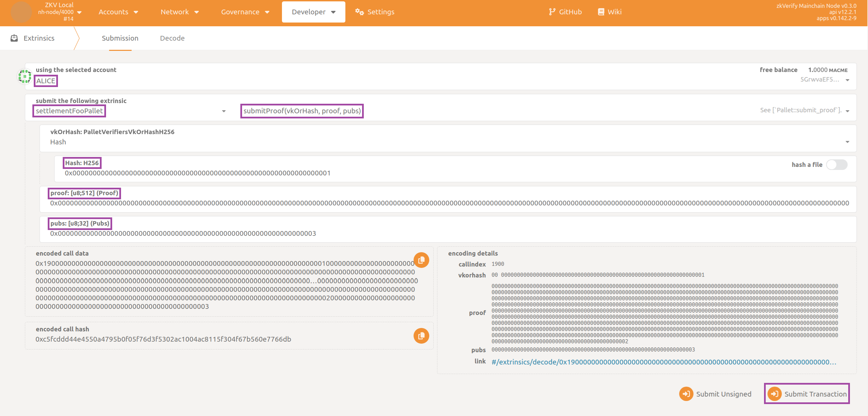Switch to the Decode tab
The height and width of the screenshot is (416, 868).
pyautogui.click(x=171, y=38)
